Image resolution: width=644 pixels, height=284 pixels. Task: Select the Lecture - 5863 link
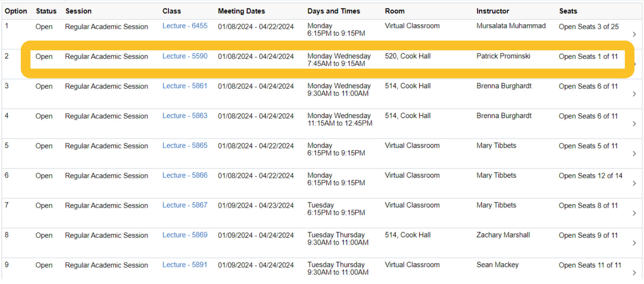tap(185, 116)
